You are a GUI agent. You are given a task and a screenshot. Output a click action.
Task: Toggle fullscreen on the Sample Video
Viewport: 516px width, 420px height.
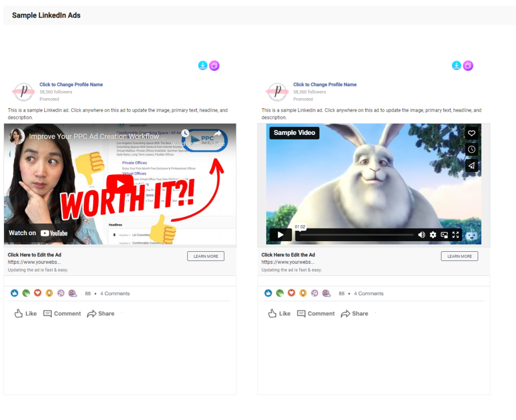point(456,235)
